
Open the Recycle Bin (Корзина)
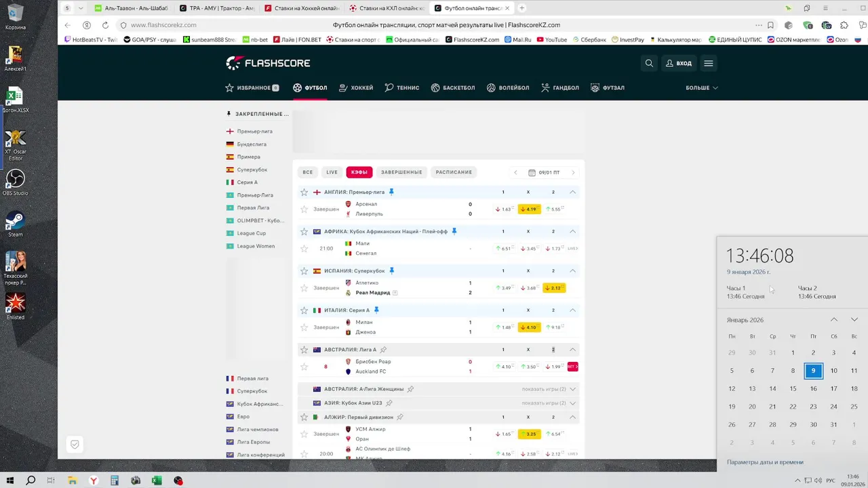click(x=15, y=17)
